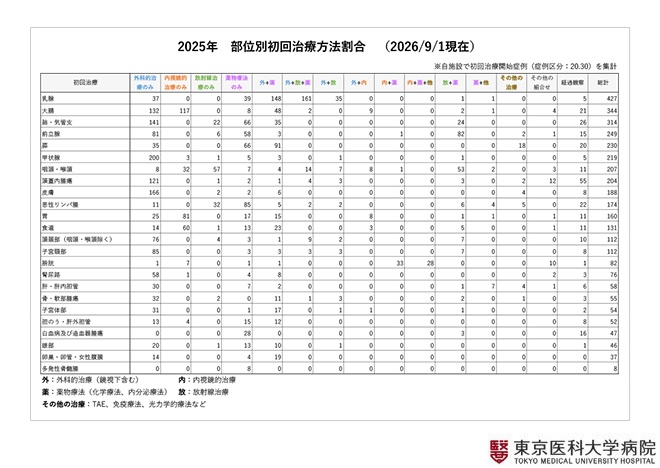Click the 卵巣・卵管・女性腹膜 row label
The width and height of the screenshot is (660, 468).
coord(72,357)
